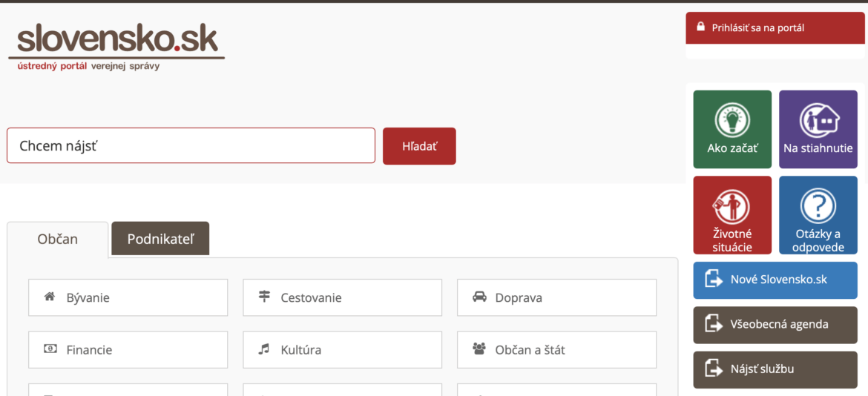Go to Nové Slovensko.sk
This screenshot has width=868, height=396.
[775, 280]
